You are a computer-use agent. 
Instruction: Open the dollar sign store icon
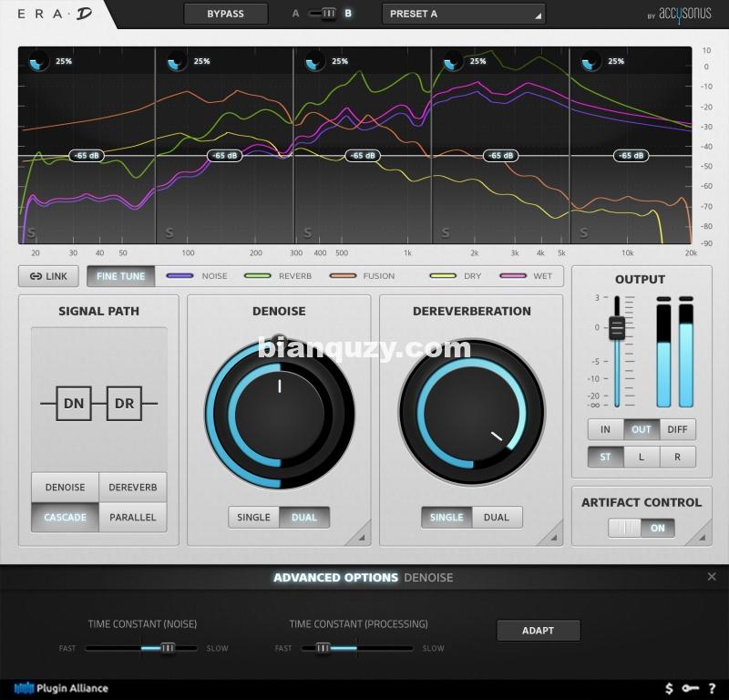point(669,688)
